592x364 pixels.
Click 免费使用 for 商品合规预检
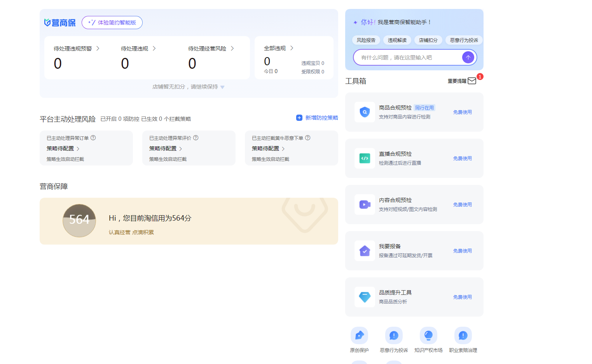(463, 112)
